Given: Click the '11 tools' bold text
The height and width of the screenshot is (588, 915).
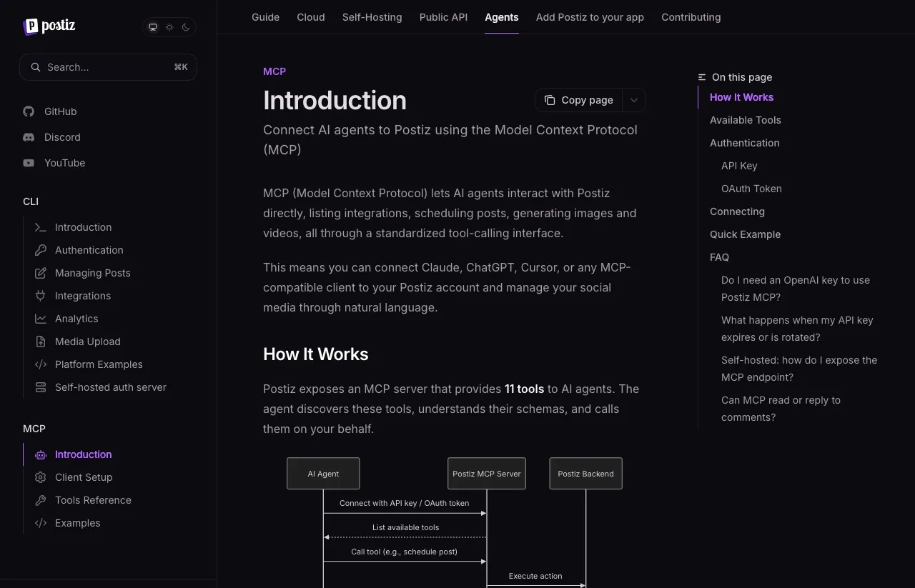Looking at the screenshot, I should (x=525, y=389).
